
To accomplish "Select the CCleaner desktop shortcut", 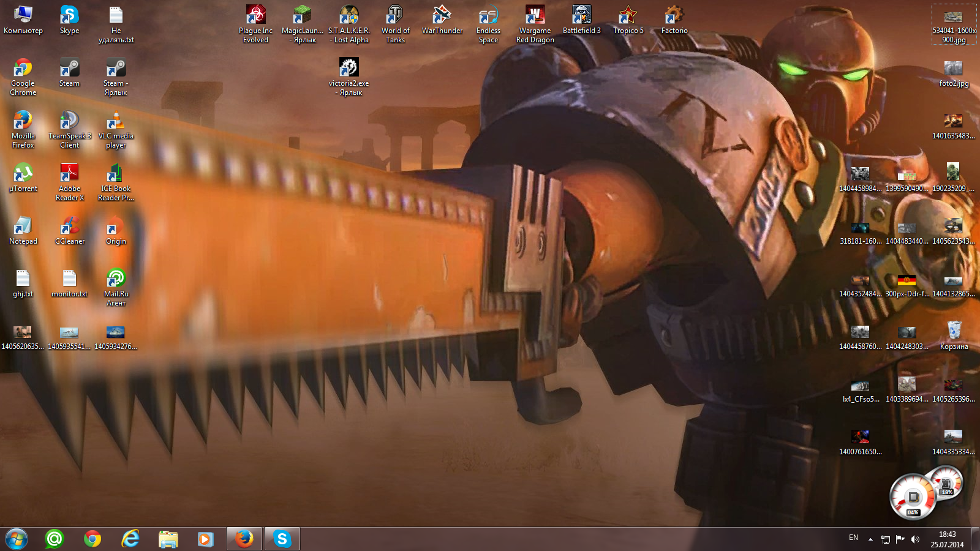I will coord(69,230).
